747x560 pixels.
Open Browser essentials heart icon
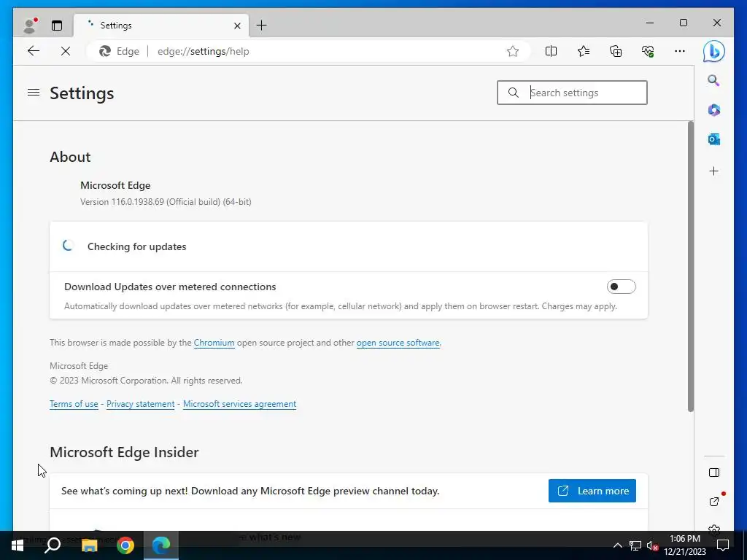(x=648, y=51)
